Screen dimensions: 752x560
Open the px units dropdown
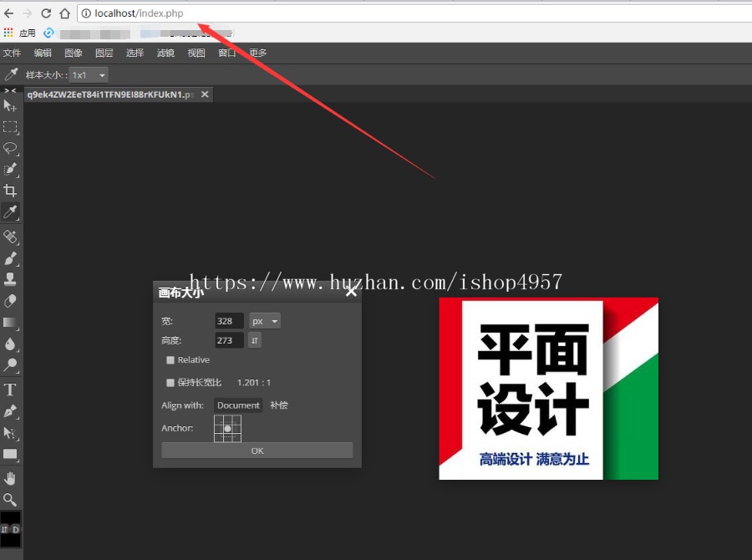click(x=264, y=320)
